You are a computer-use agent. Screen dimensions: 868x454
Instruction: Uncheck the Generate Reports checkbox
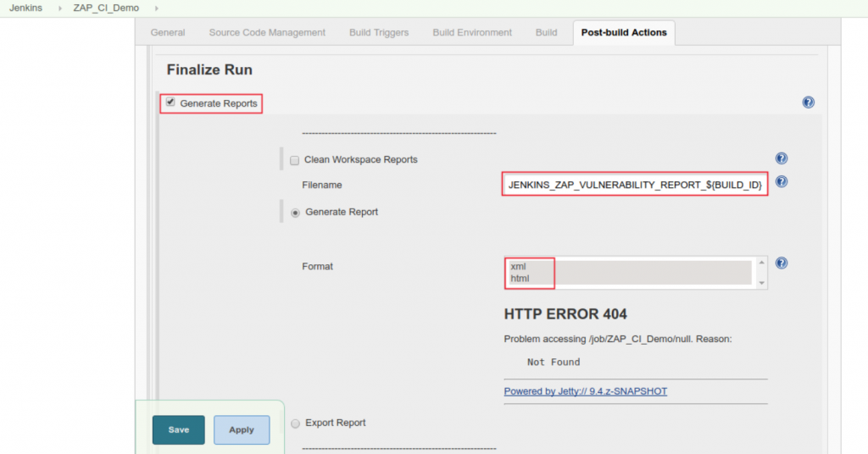pyautogui.click(x=170, y=102)
